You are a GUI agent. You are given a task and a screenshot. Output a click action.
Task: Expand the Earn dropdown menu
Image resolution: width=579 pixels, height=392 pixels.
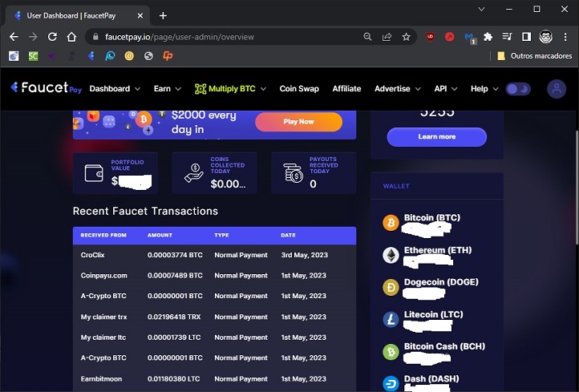click(168, 89)
